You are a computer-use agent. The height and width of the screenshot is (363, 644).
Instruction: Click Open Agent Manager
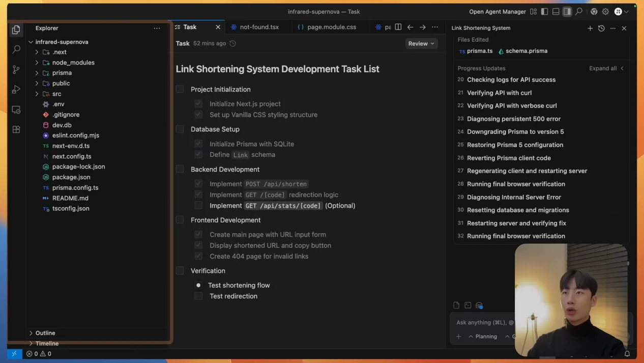pos(497,11)
